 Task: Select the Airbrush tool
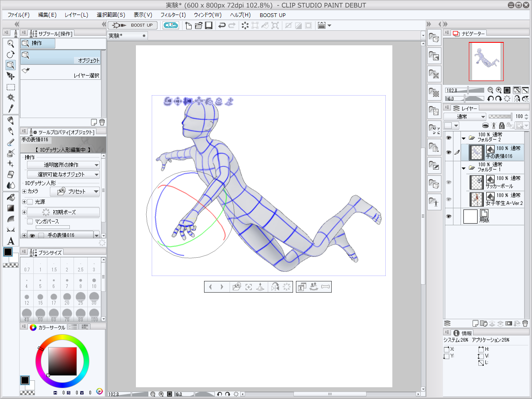[11, 153]
